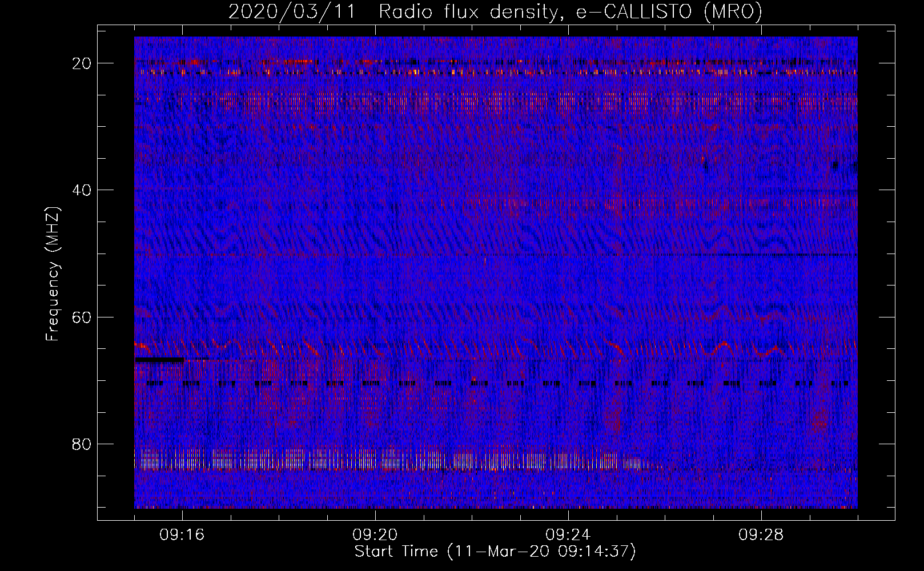
Task: Click the 09:20 time tick label
Action: coord(375,535)
